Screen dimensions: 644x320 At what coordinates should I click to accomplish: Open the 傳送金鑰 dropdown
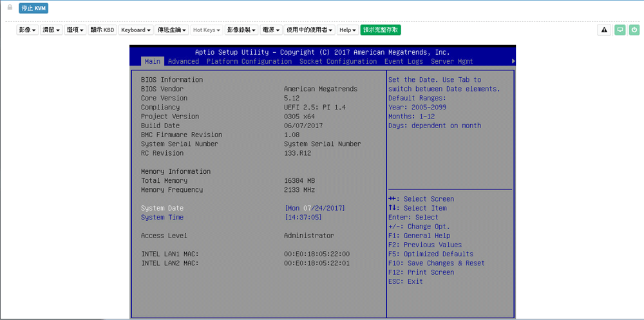pos(172,30)
